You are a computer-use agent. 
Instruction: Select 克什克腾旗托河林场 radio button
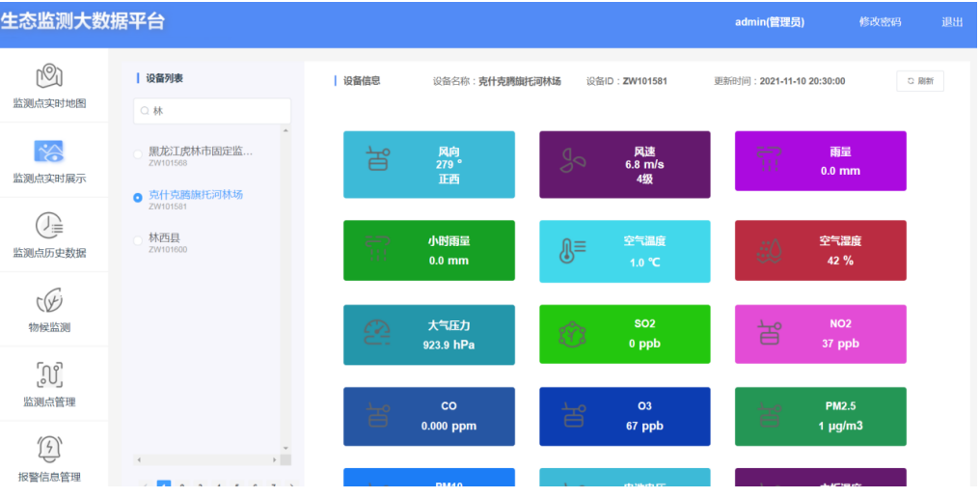(x=138, y=198)
